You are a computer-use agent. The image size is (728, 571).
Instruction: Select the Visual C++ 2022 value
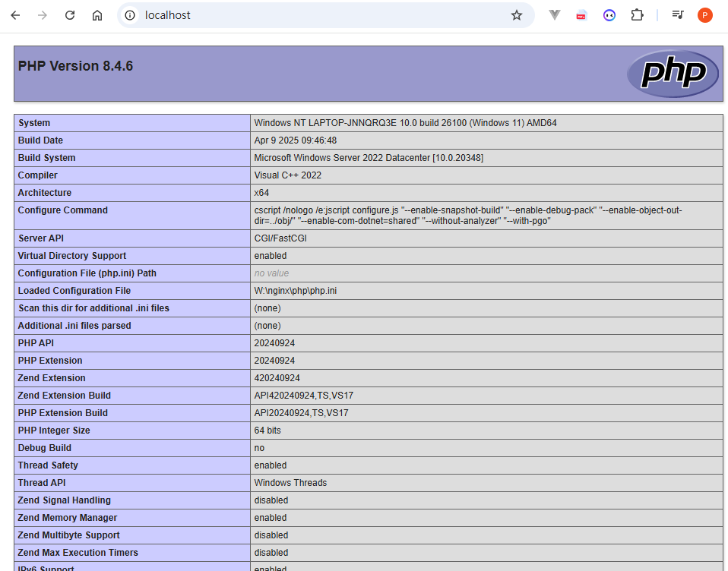tap(288, 175)
